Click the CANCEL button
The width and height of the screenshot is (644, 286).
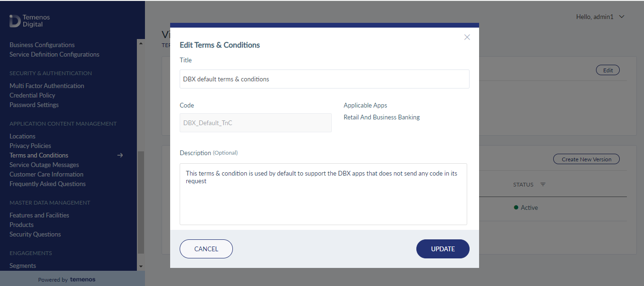tap(206, 249)
